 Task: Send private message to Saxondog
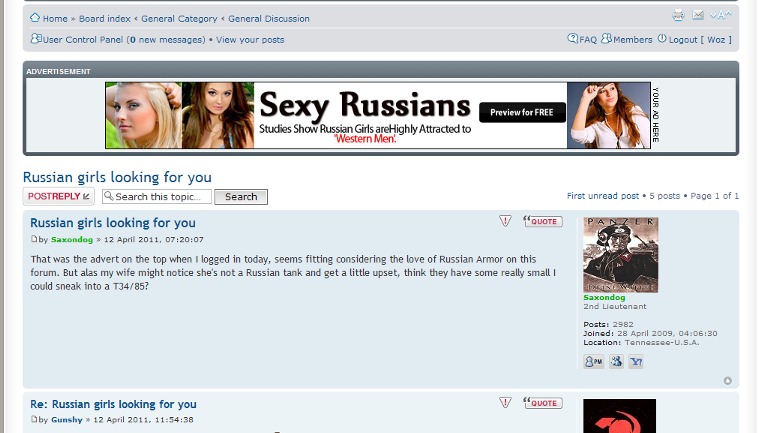pos(593,361)
